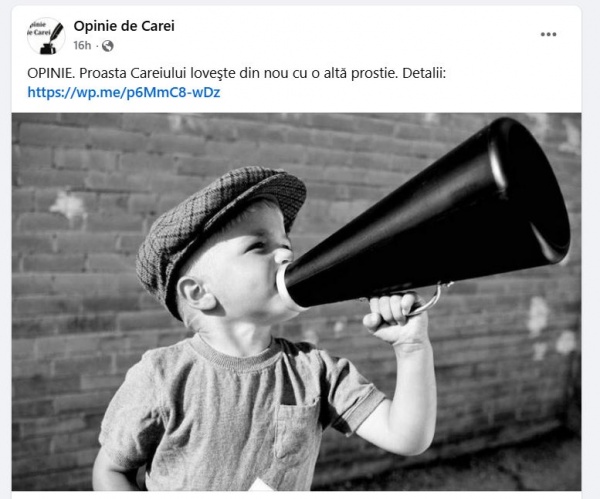Click the boy's ear in photo
The height and width of the screenshot is (499, 600).
coord(195,293)
